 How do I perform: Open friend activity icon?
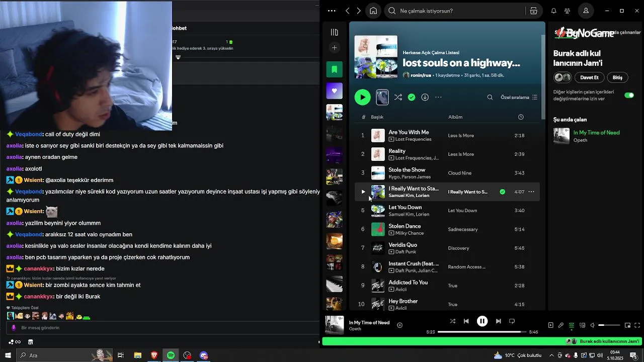[568, 11]
